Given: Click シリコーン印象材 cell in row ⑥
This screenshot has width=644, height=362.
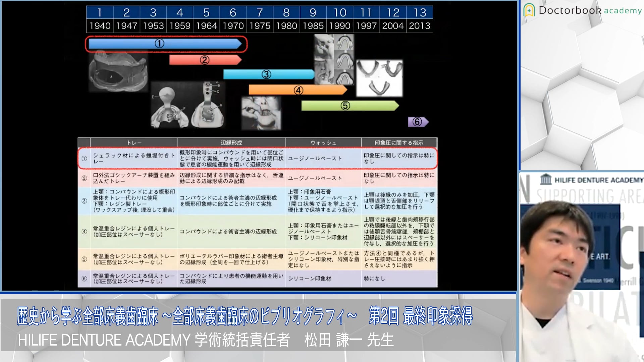Looking at the screenshot, I should [x=323, y=279].
